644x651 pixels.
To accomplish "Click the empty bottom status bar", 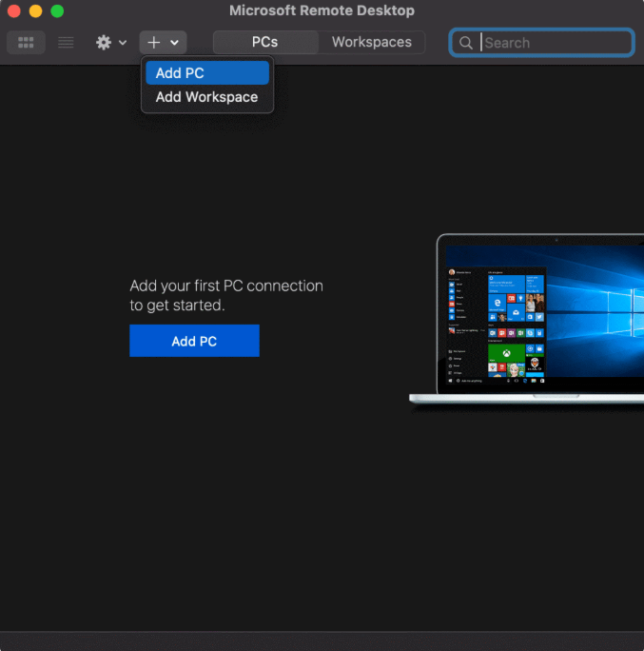I will tap(322, 641).
